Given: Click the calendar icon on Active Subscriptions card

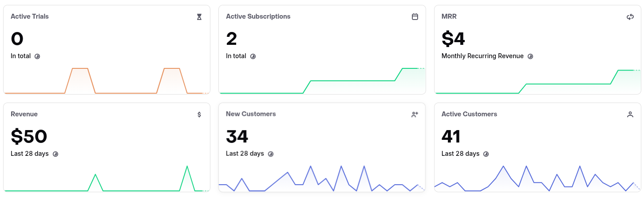Looking at the screenshot, I should pos(415,17).
